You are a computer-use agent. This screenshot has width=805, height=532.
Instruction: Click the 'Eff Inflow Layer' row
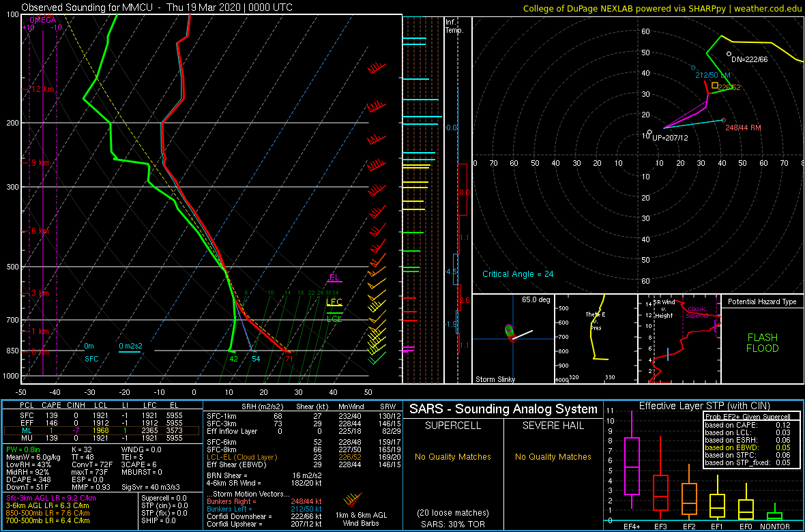pos(304,430)
